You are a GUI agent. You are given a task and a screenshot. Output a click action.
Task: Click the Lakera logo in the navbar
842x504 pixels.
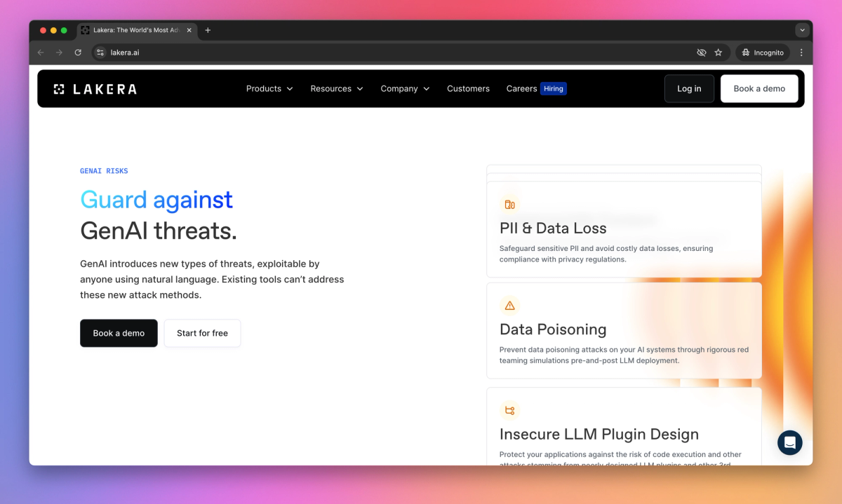95,89
